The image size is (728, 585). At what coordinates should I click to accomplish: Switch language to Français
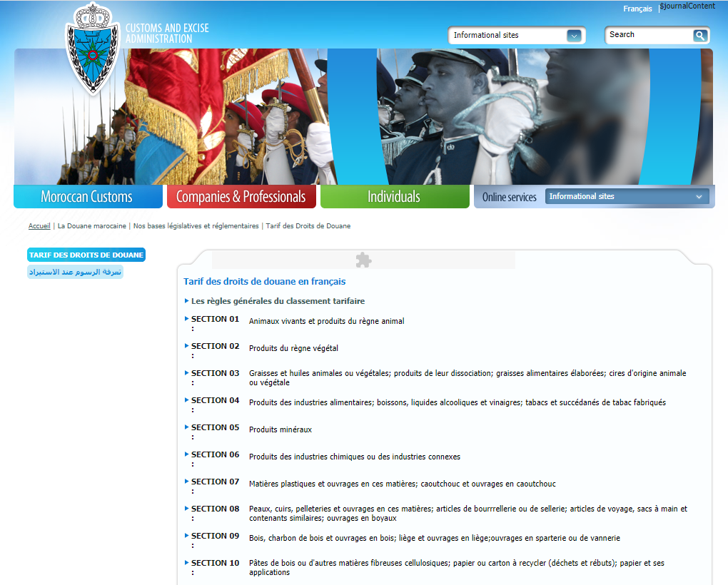(x=637, y=9)
